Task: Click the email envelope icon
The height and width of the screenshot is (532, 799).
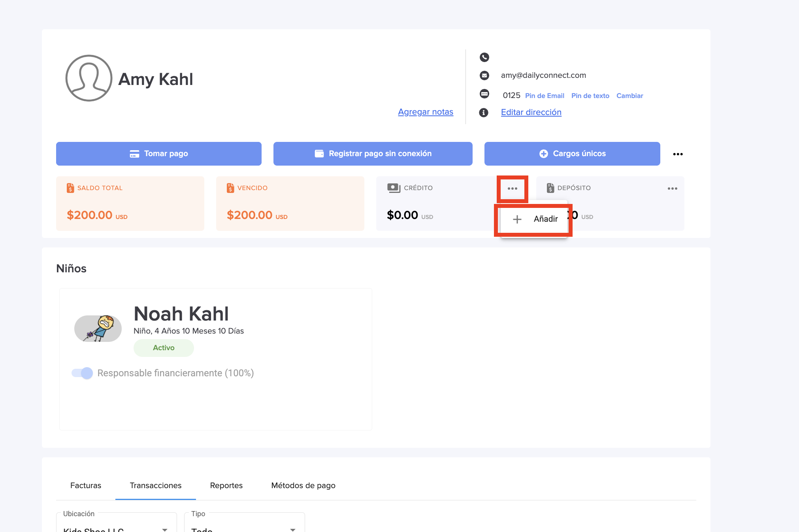Action: (484, 75)
